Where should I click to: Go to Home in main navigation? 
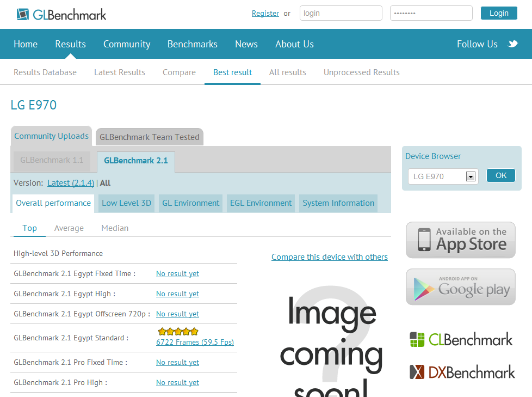(26, 44)
